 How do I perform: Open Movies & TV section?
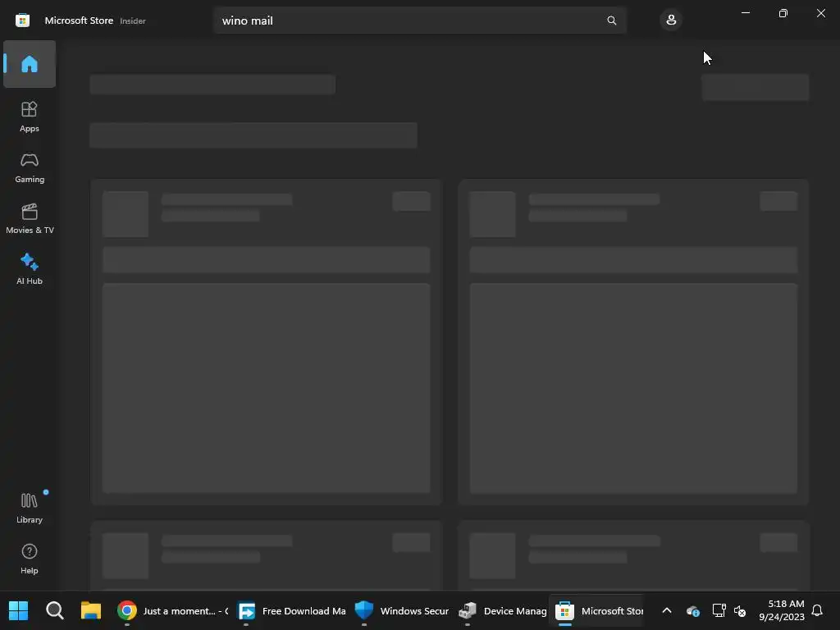[x=30, y=218]
